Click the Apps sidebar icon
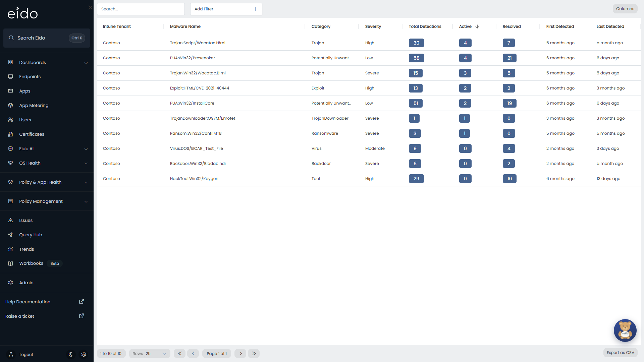644x362 pixels. pyautogui.click(x=10, y=91)
